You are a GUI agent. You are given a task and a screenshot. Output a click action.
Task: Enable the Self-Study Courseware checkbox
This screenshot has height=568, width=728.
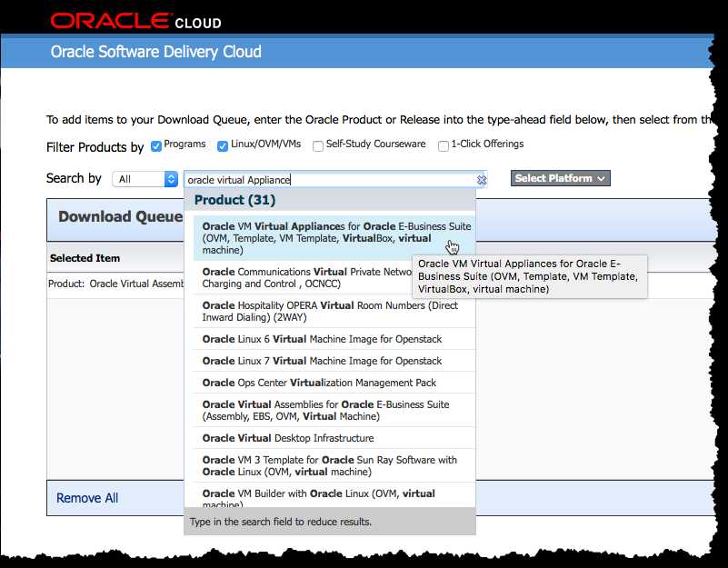(318, 146)
